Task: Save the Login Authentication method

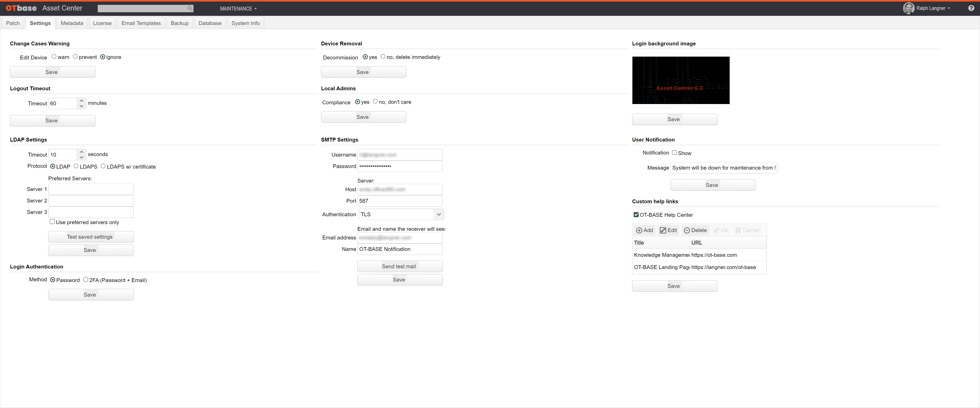Action: 91,295
